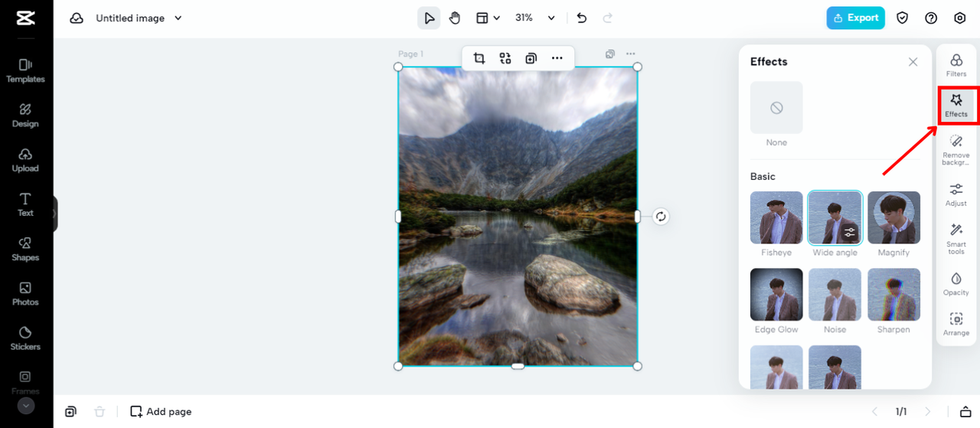The height and width of the screenshot is (428, 980).
Task: Go to the previous page arrow
Action: (x=875, y=411)
